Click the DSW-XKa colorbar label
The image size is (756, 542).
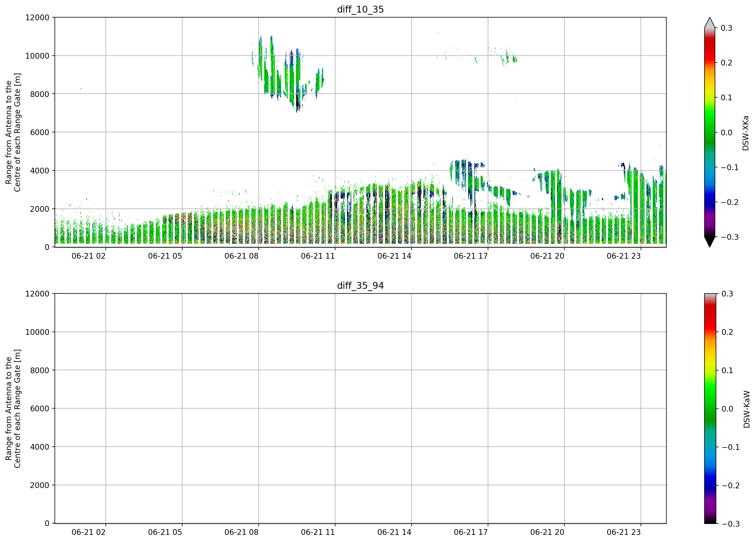(746, 133)
